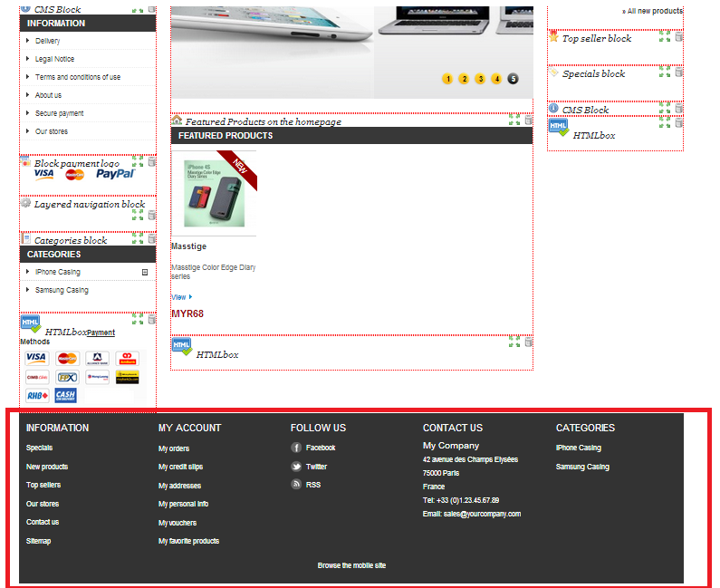Screen dimensions: 720x588
Task: Open Top sellers footer link
Action: click(43, 485)
